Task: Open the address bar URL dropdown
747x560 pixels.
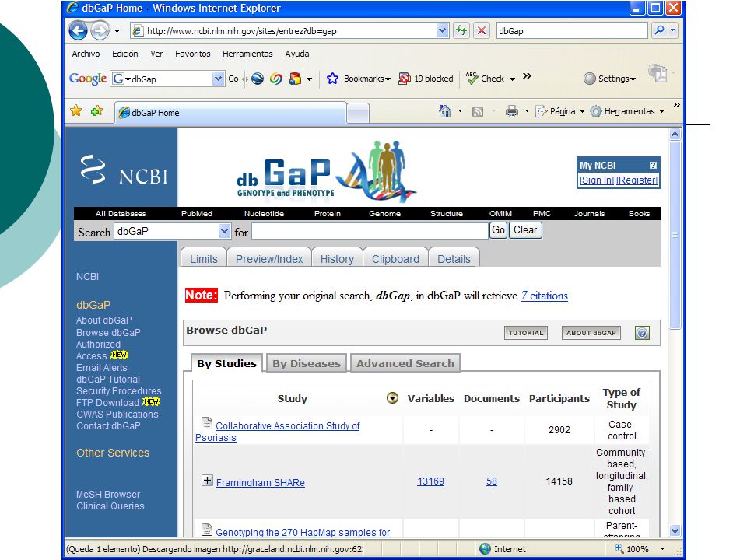Action: (442, 30)
